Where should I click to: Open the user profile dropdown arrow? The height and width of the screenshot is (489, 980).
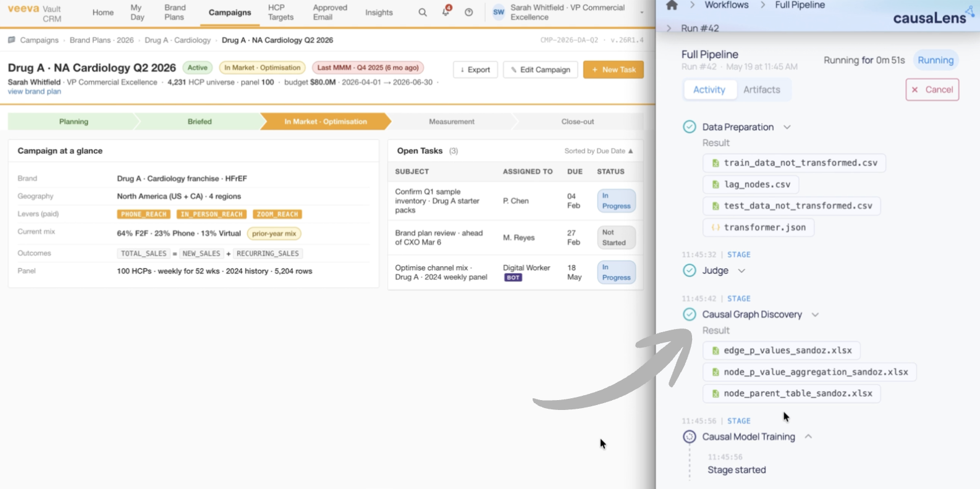pos(642,13)
